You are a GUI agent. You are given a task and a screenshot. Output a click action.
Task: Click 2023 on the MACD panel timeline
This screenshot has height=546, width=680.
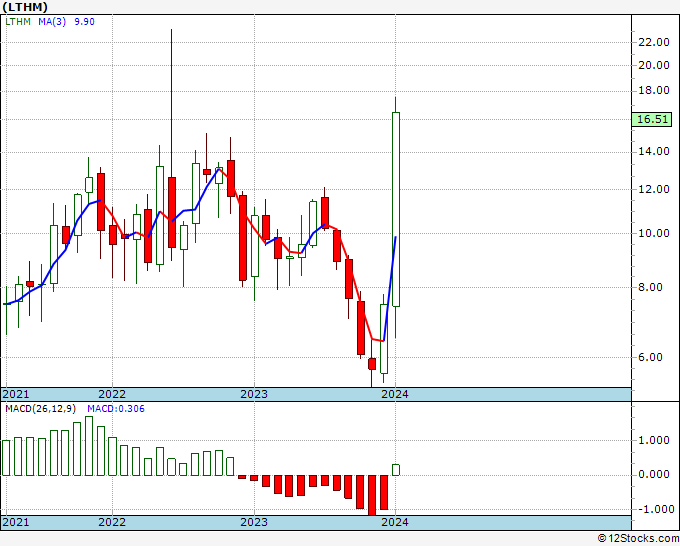tap(254, 522)
